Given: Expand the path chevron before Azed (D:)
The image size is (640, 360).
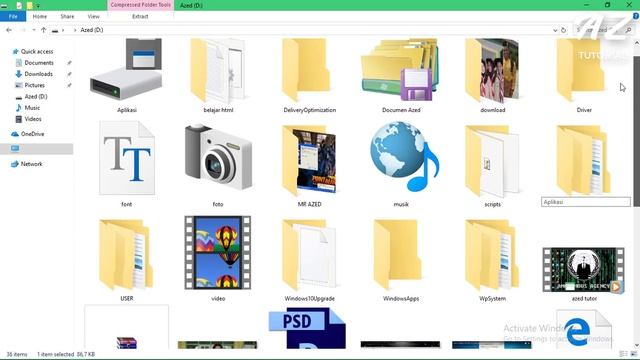Looking at the screenshot, I should 75,30.
